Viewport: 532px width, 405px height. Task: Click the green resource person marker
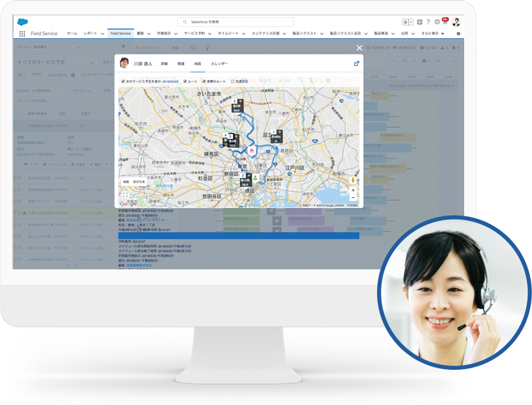pyautogui.click(x=255, y=178)
